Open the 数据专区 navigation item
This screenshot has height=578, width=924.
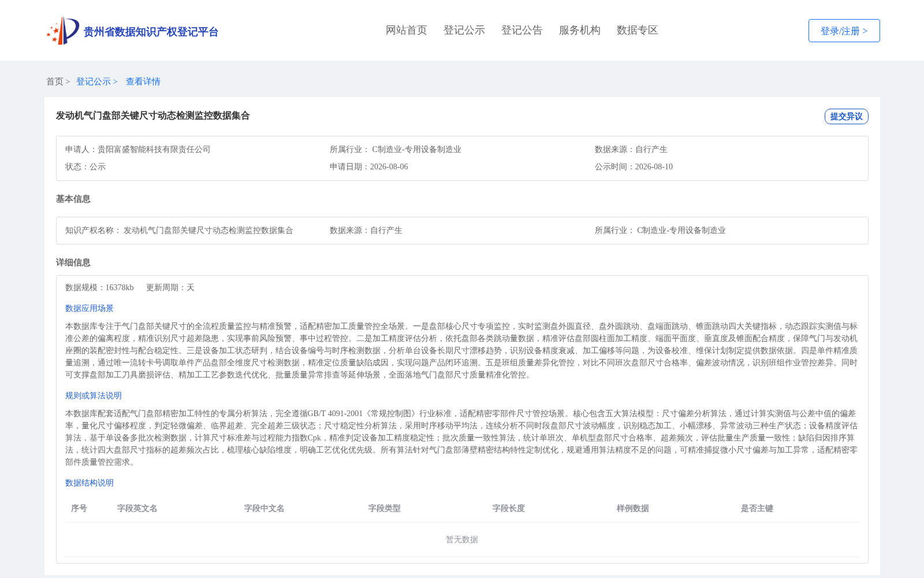click(x=638, y=30)
